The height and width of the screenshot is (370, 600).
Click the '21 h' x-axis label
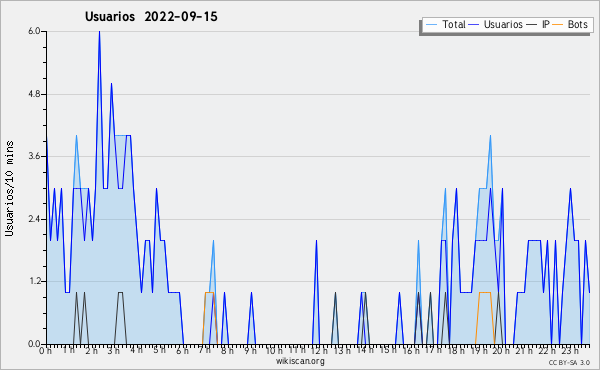524,350
